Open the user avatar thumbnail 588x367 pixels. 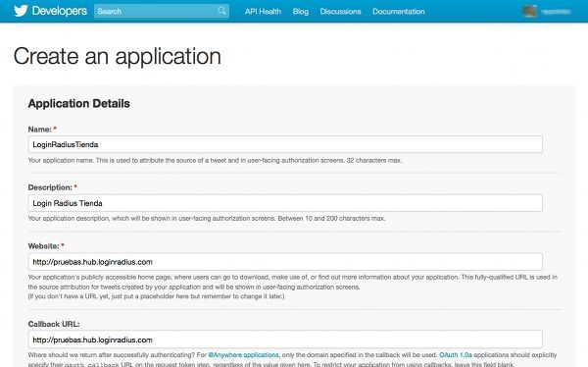529,11
